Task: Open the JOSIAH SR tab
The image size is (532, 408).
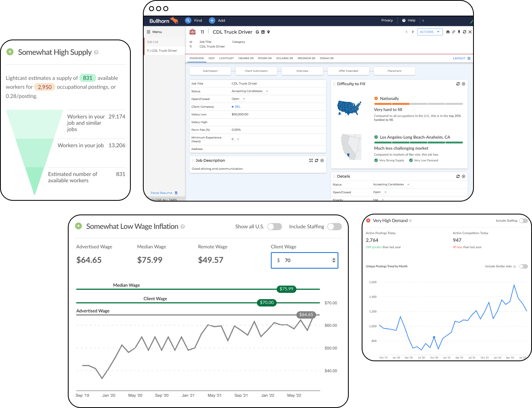Action: [x=327, y=58]
